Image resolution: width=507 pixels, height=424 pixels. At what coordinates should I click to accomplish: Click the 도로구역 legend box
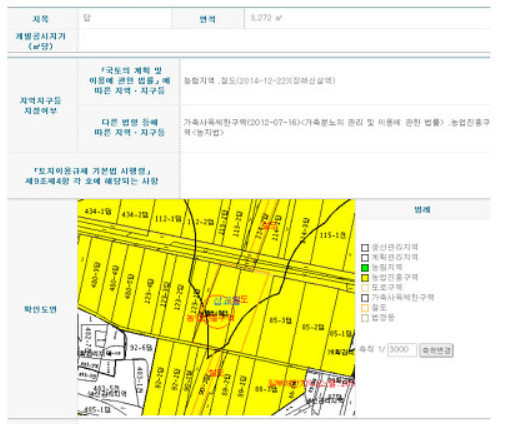365,288
